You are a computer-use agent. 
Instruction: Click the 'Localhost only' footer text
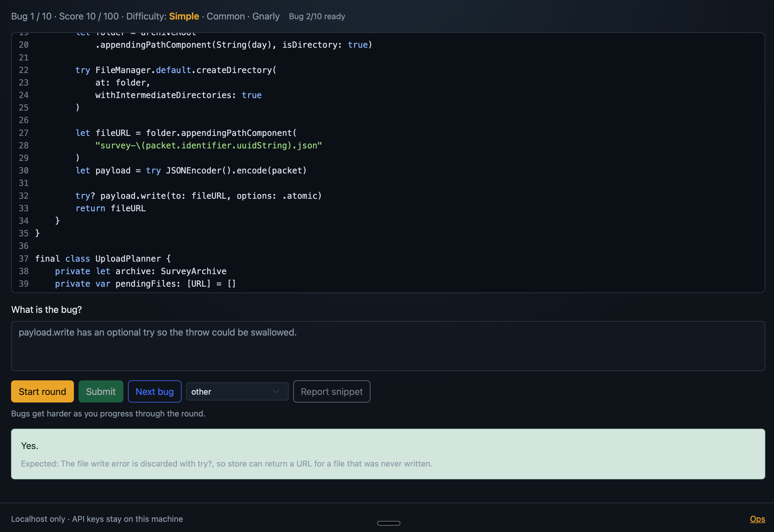pos(97,519)
